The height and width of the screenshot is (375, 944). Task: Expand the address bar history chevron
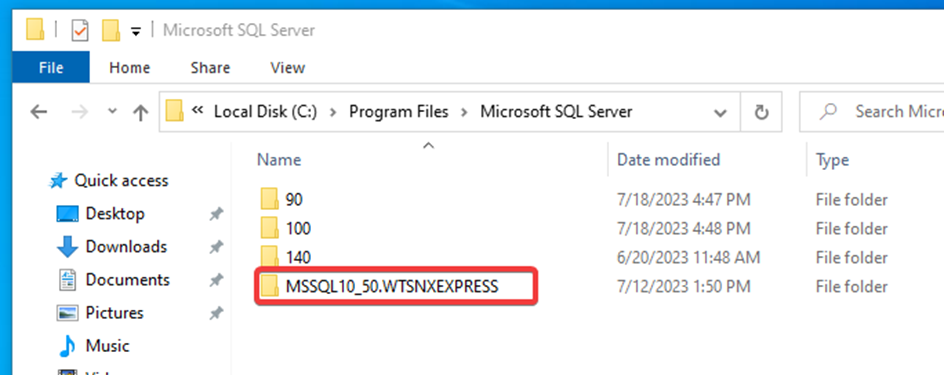coord(719,113)
